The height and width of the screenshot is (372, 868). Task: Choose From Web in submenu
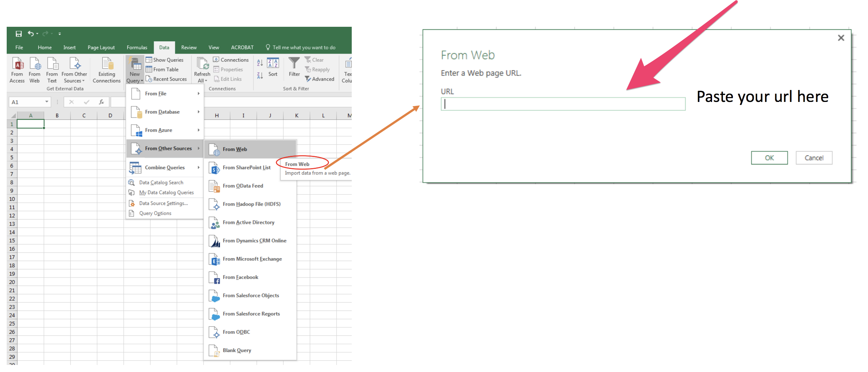tap(250, 149)
